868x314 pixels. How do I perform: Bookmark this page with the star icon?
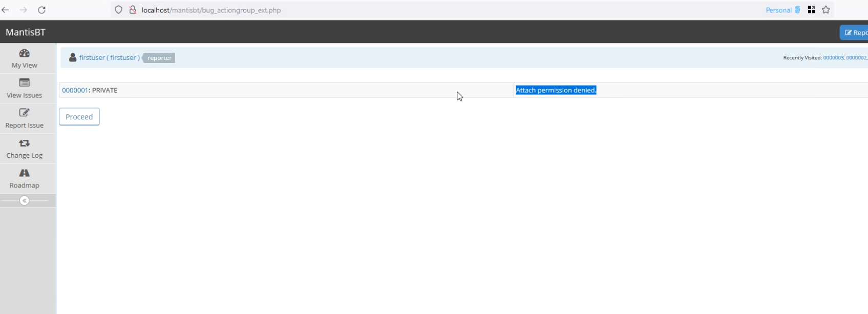coord(826,10)
